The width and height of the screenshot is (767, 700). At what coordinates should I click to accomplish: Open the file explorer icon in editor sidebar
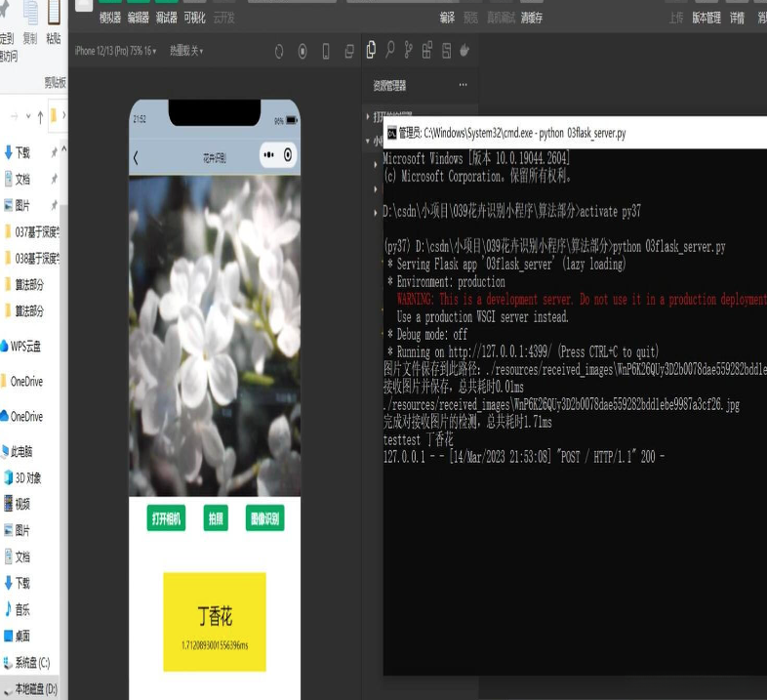[371, 50]
